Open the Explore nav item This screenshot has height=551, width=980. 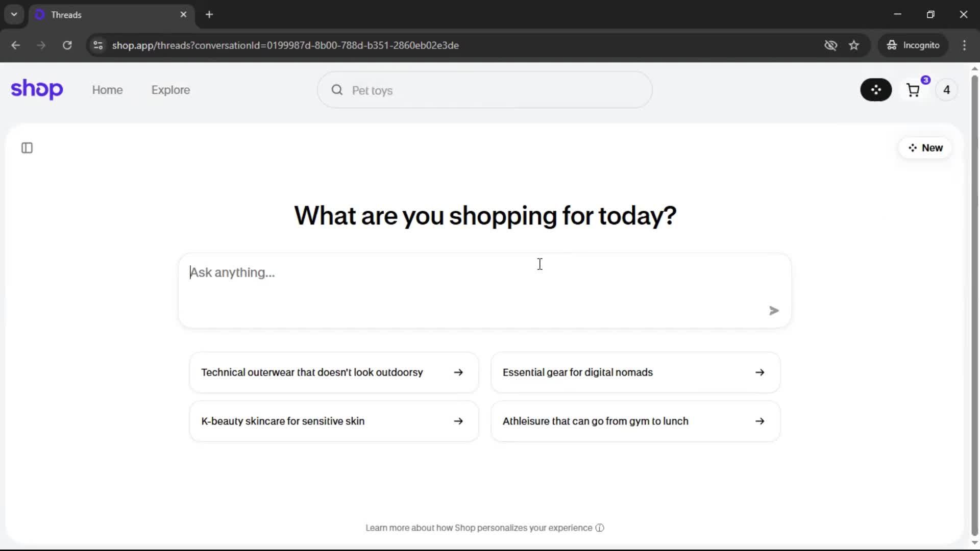pyautogui.click(x=170, y=90)
